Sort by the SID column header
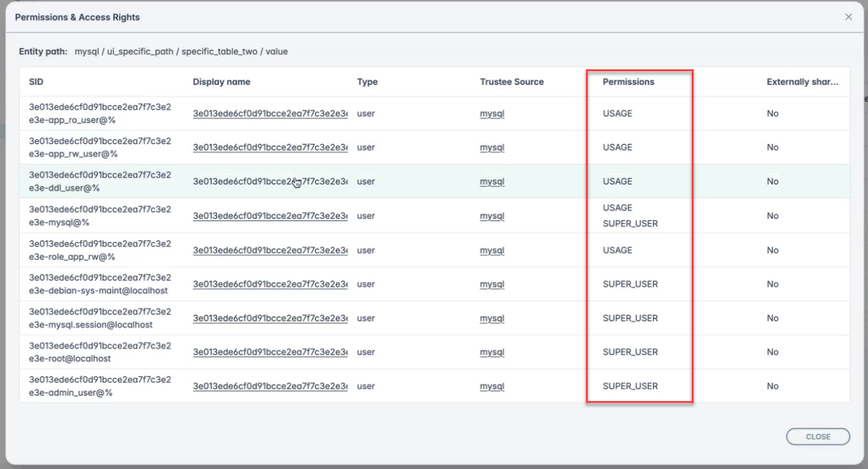Image resolution: width=868 pixels, height=469 pixels. [x=37, y=82]
